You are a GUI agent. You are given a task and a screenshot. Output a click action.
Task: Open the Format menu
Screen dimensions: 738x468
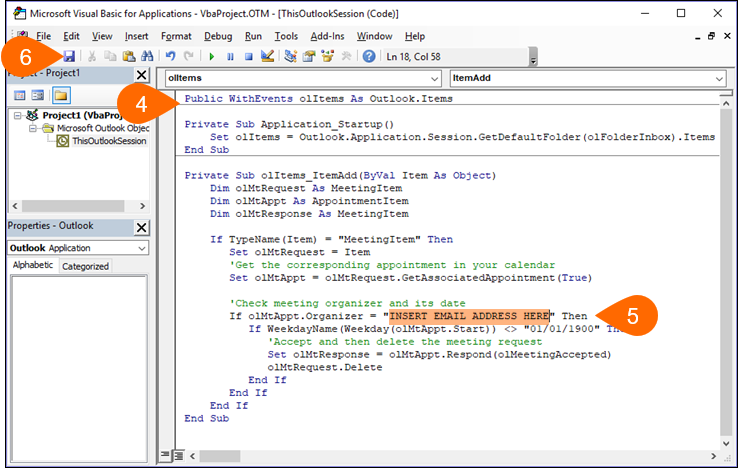[176, 36]
